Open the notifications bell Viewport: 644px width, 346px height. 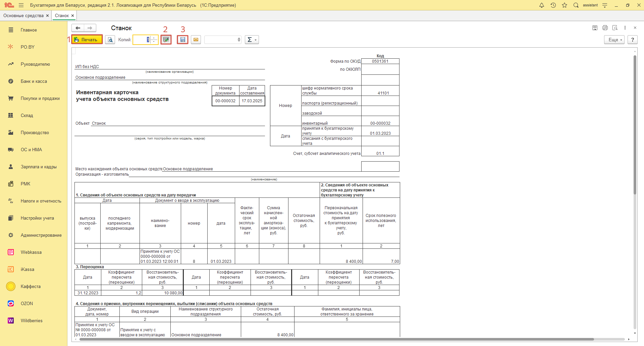(542, 5)
